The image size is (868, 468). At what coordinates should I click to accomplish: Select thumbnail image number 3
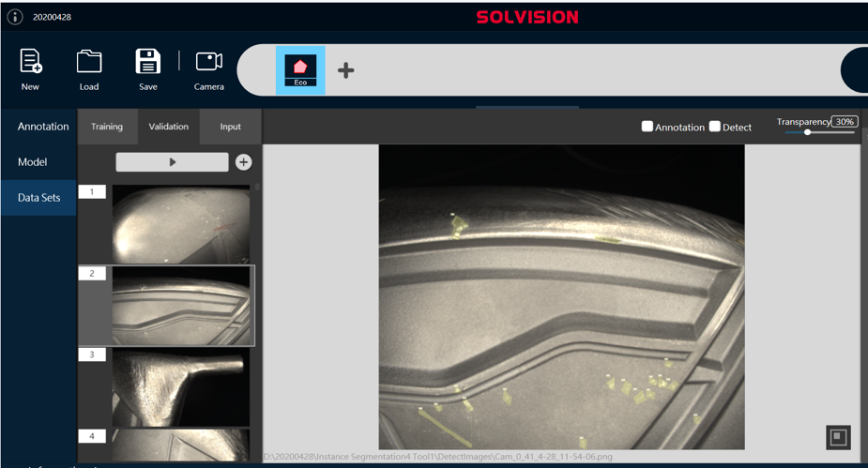click(181, 387)
